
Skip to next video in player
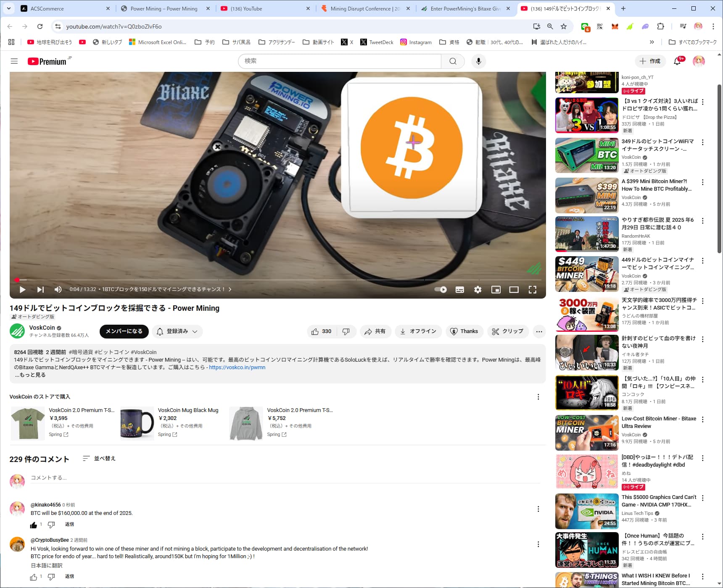click(x=40, y=290)
